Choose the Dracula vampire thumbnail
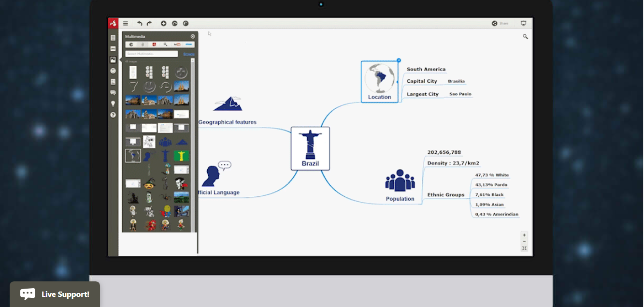This screenshot has width=644, height=307. click(182, 183)
